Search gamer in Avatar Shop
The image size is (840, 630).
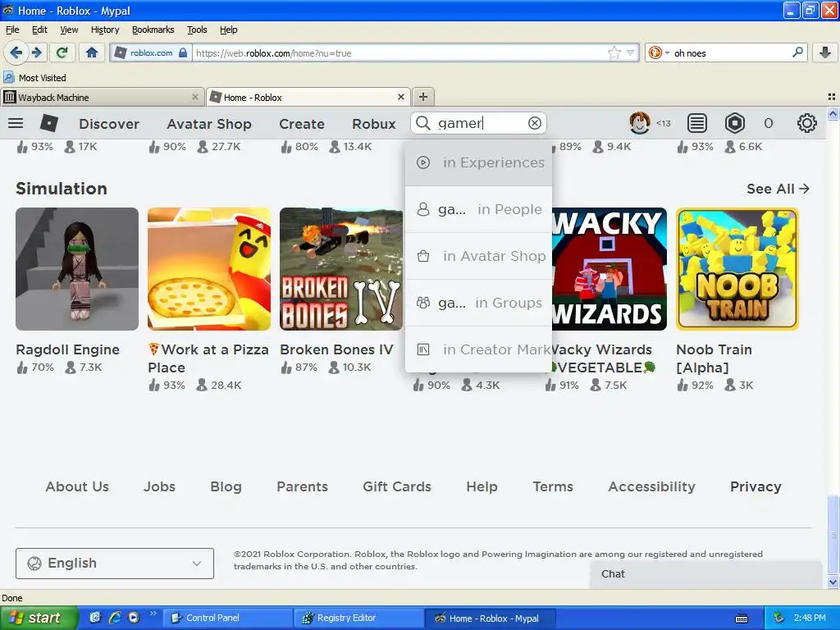pyautogui.click(x=479, y=256)
